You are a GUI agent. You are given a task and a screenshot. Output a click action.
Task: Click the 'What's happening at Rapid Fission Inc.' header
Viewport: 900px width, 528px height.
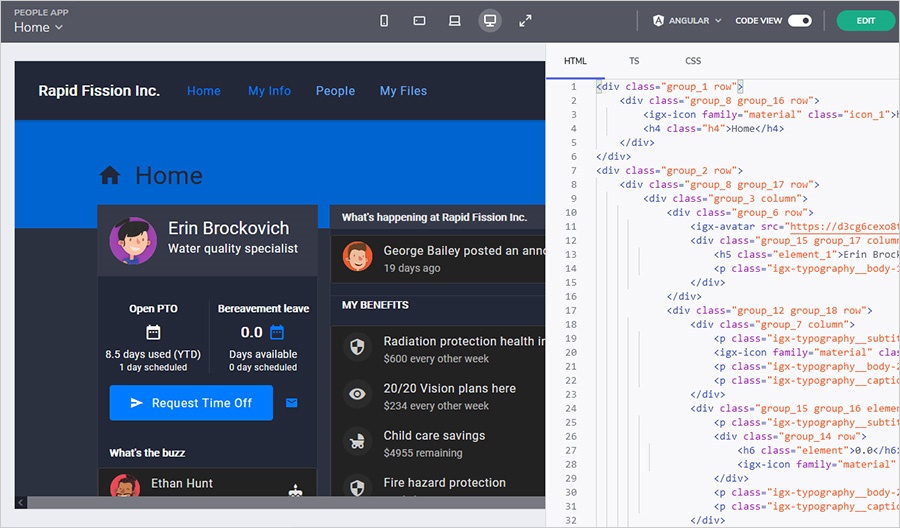pyautogui.click(x=435, y=217)
